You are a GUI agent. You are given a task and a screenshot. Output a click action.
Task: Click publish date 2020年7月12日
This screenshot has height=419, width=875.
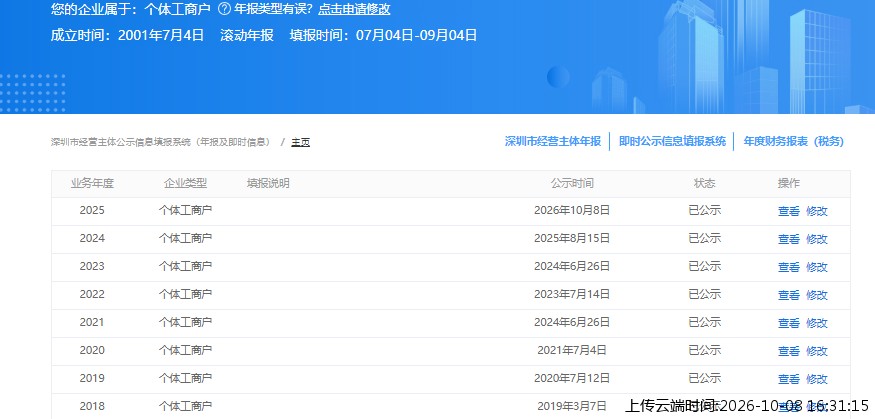pos(572,378)
